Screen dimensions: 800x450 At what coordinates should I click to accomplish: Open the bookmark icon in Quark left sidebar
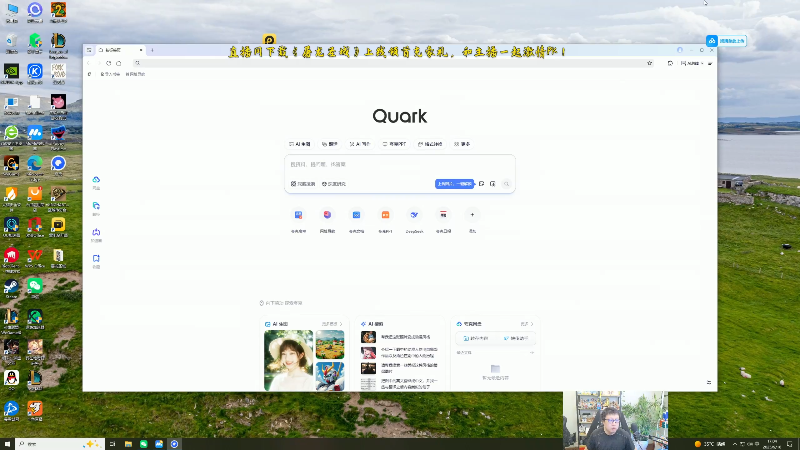96,259
